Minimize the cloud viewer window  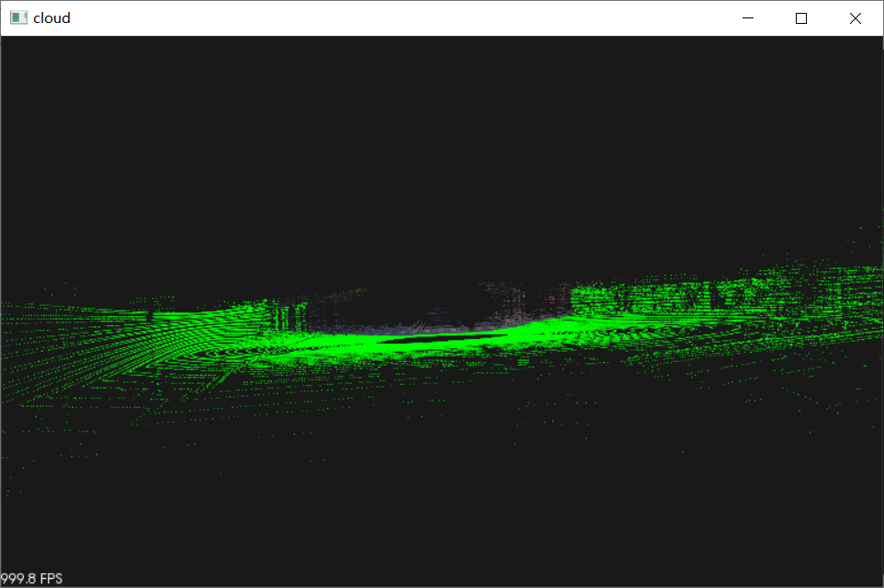coord(748,18)
